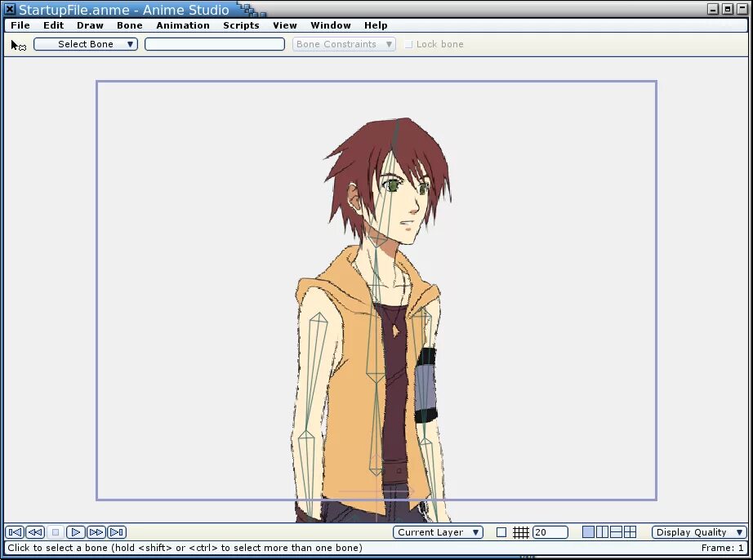The height and width of the screenshot is (560, 753).
Task: Maximize the Anime Studio window
Action: [x=727, y=9]
